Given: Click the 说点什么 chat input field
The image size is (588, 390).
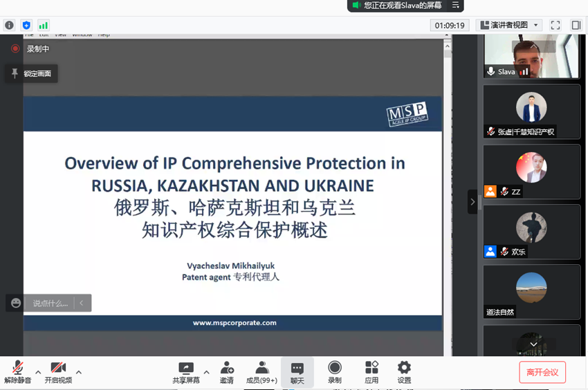Looking at the screenshot, I should point(52,303).
